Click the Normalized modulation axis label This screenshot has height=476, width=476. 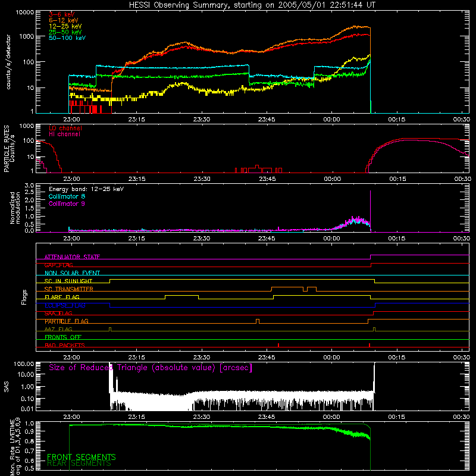(15, 208)
